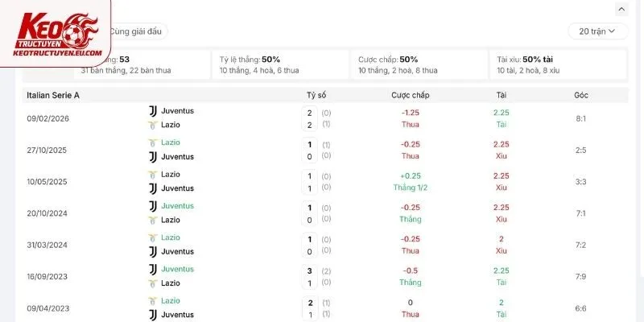Image resolution: width=644 pixels, height=322 pixels.
Task: Click the Tài xỉu 50% tài stat card
Action: 558,65
